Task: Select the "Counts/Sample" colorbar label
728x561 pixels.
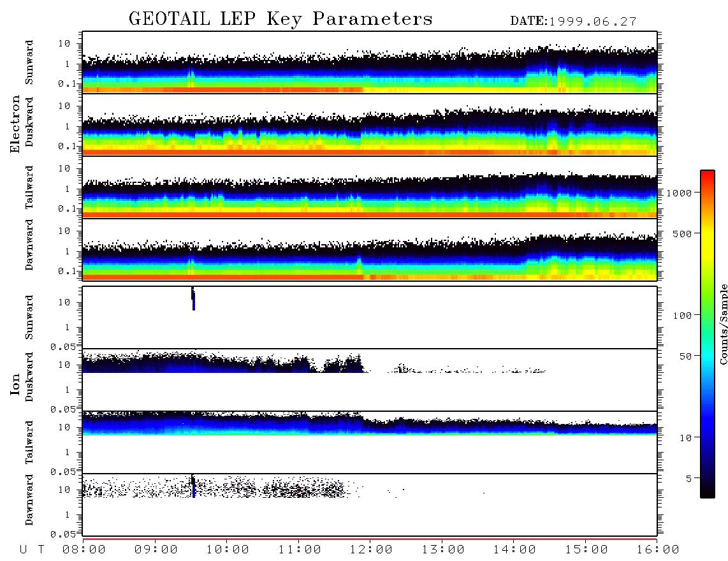Action: tap(723, 324)
